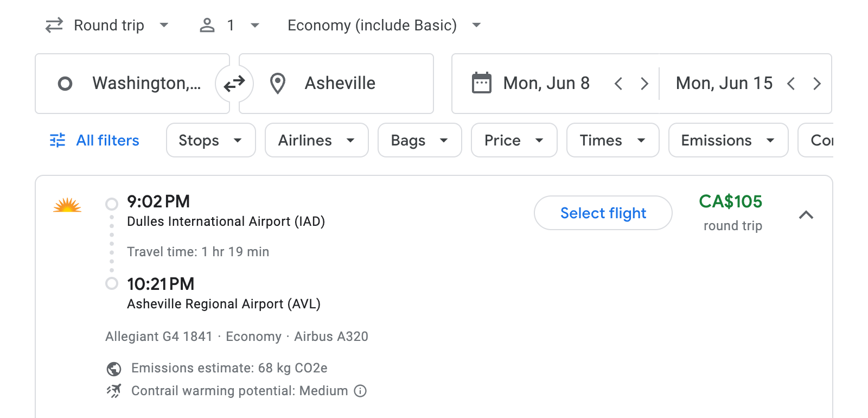The image size is (868, 418).
Task: Click the calendar icon beside departure date
Action: [x=480, y=83]
